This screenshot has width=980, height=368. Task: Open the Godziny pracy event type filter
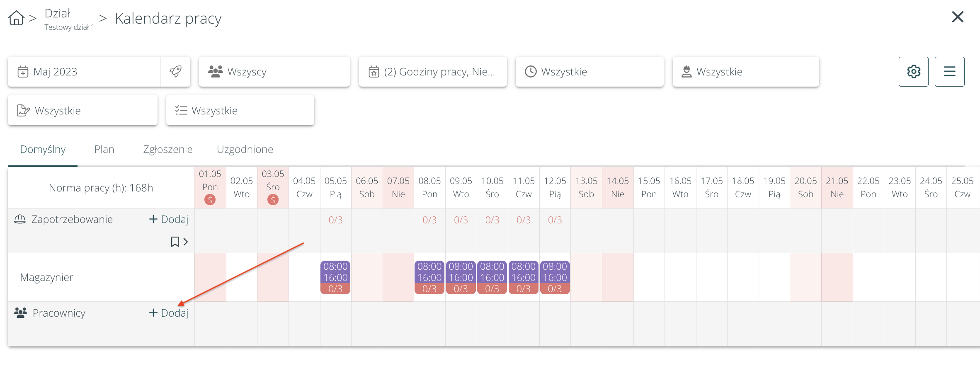[432, 72]
